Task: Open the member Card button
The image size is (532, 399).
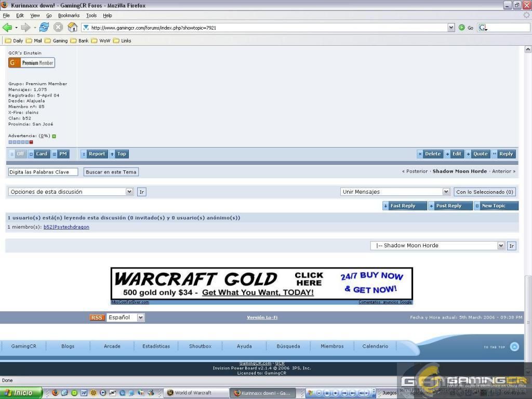Action: 38,154
